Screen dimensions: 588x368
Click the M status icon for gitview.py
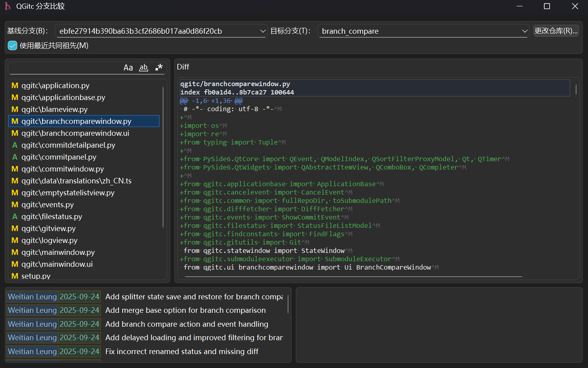(15, 228)
